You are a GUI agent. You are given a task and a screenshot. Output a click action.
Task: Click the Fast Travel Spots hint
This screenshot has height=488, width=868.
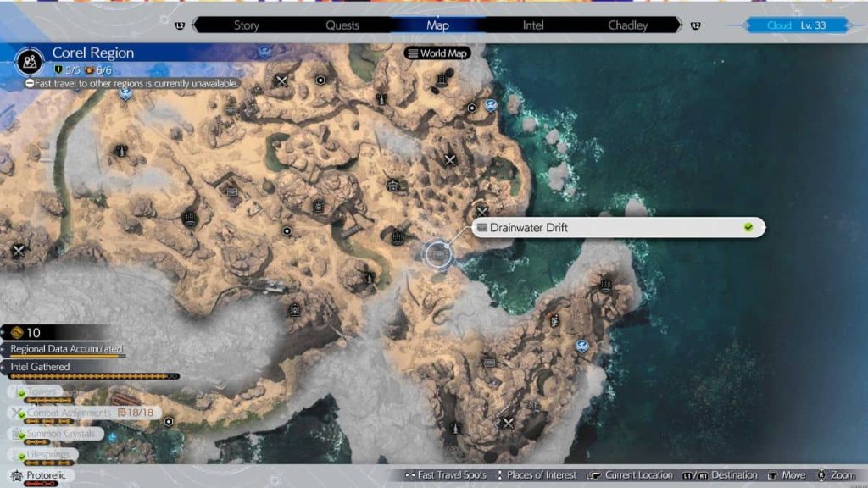click(x=446, y=475)
